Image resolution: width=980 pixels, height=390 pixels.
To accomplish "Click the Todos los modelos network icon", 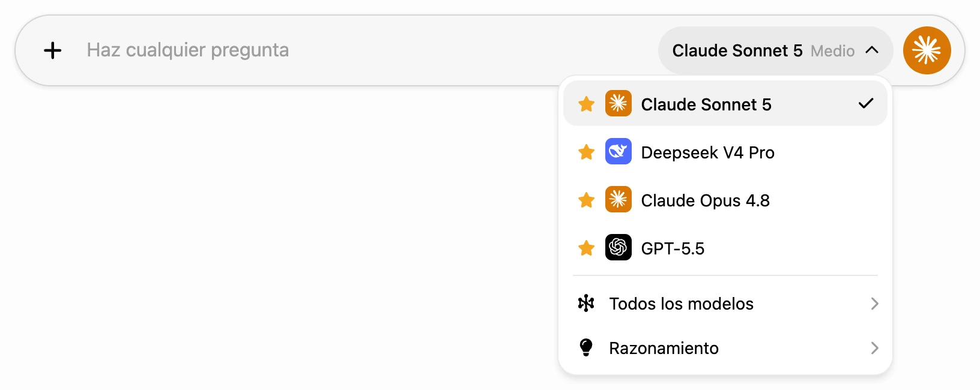I will [x=586, y=304].
